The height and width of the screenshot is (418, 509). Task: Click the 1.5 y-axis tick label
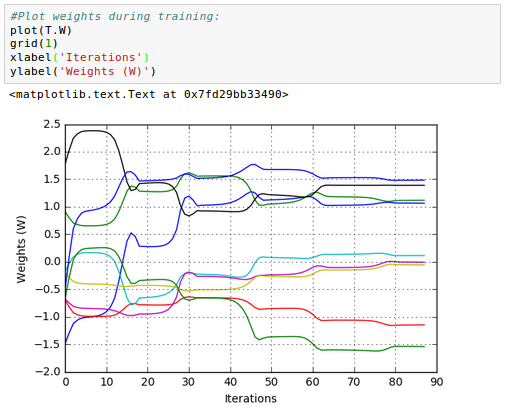click(52, 180)
